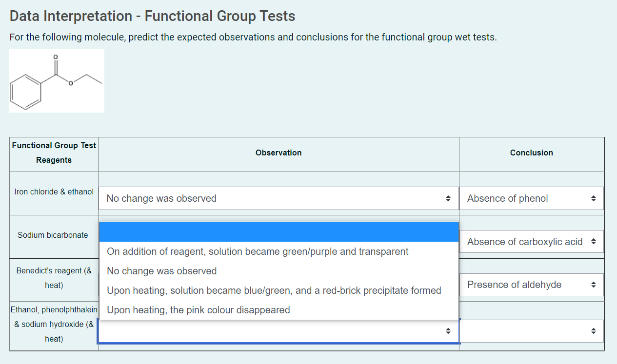Click the 'Benedict's reagent (& heat)' row label
This screenshot has width=617, height=364.
click(54, 278)
